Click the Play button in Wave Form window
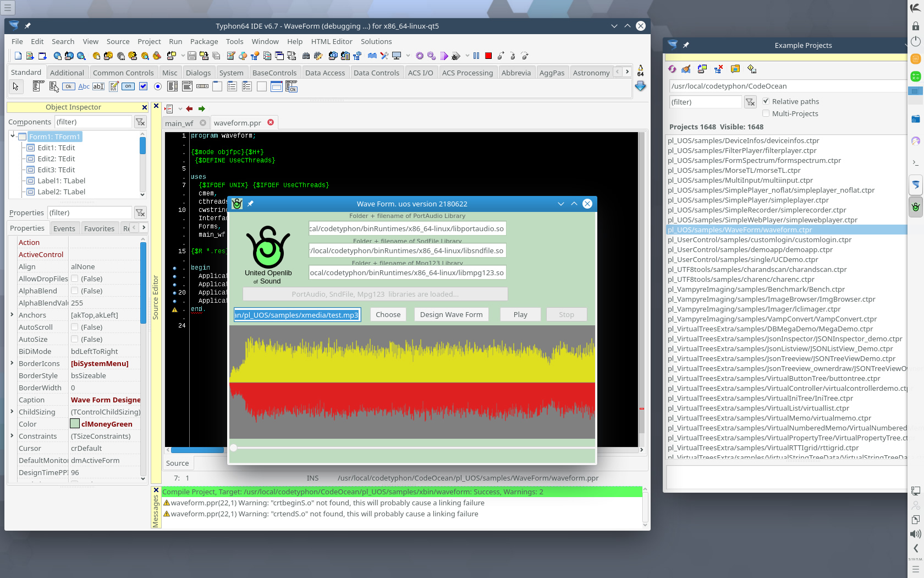 click(x=520, y=314)
